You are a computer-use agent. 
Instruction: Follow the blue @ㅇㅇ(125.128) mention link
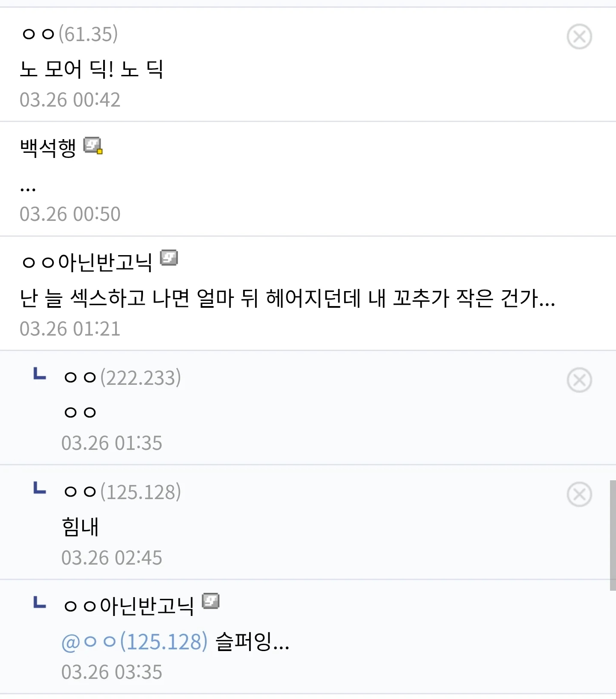click(x=134, y=642)
